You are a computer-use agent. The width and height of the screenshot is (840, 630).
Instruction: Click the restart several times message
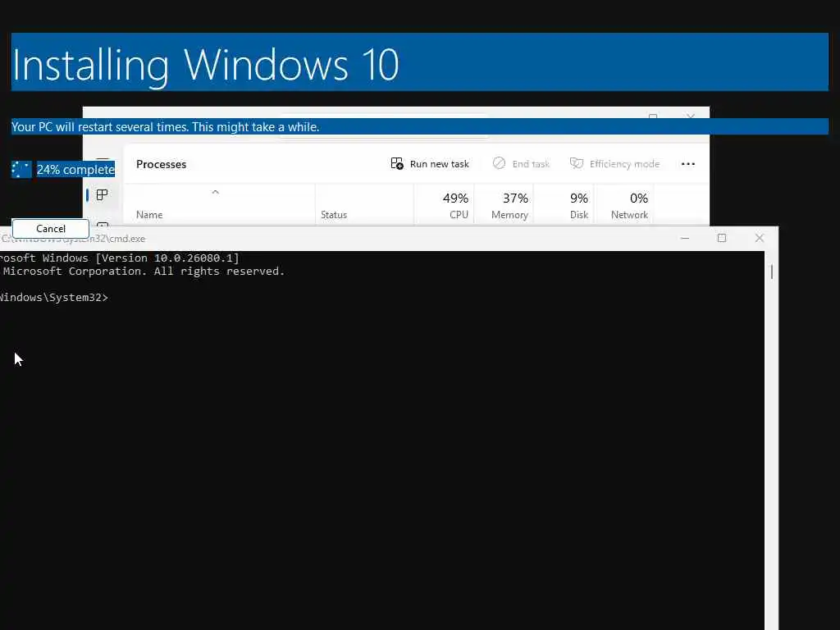[166, 127]
